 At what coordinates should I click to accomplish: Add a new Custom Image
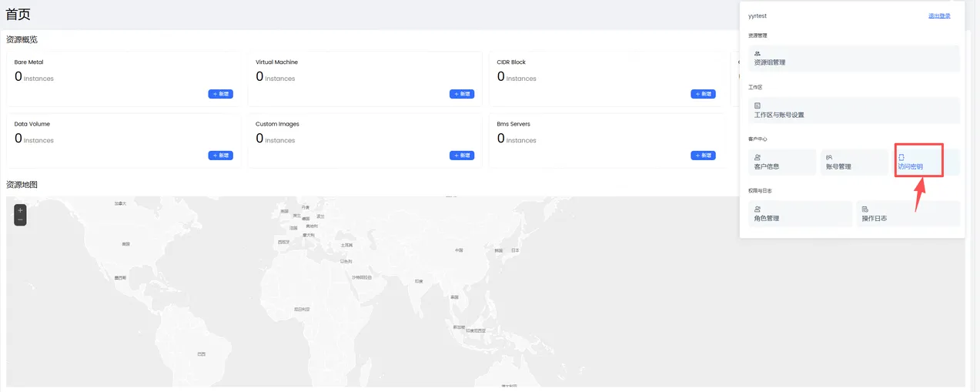462,156
